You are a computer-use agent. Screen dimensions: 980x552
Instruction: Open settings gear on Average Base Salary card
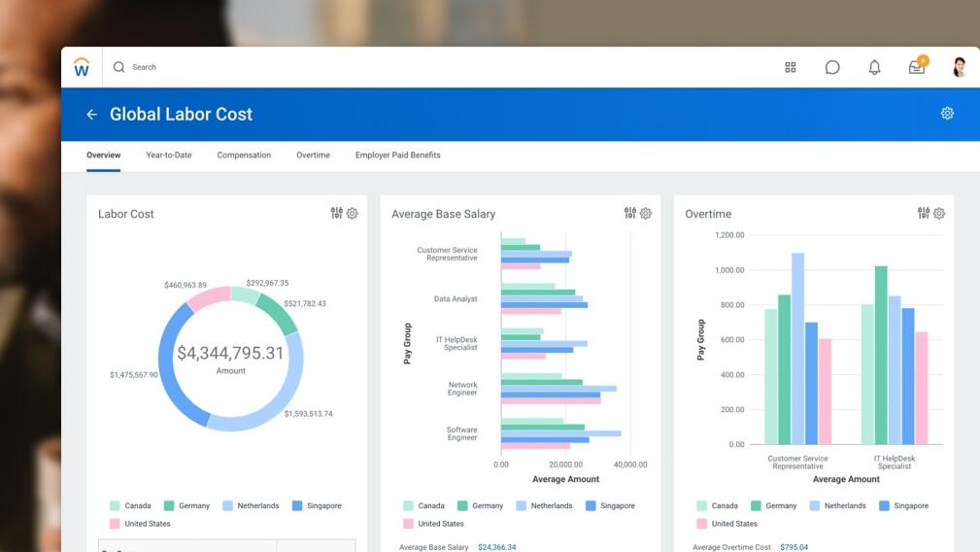tap(646, 214)
